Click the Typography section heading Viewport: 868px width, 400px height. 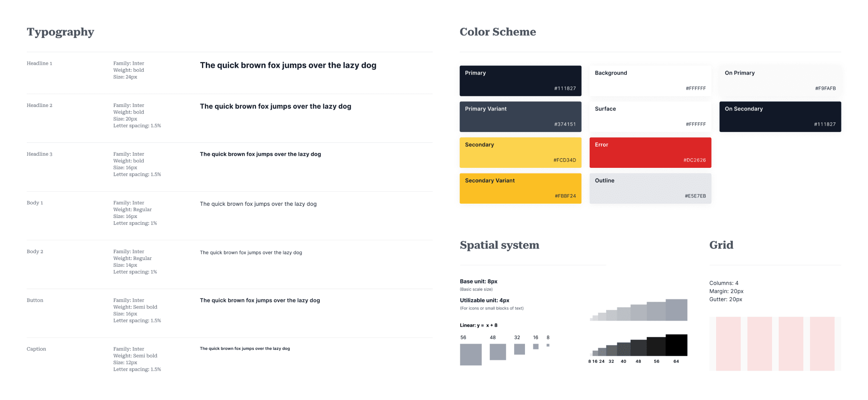pos(61,32)
